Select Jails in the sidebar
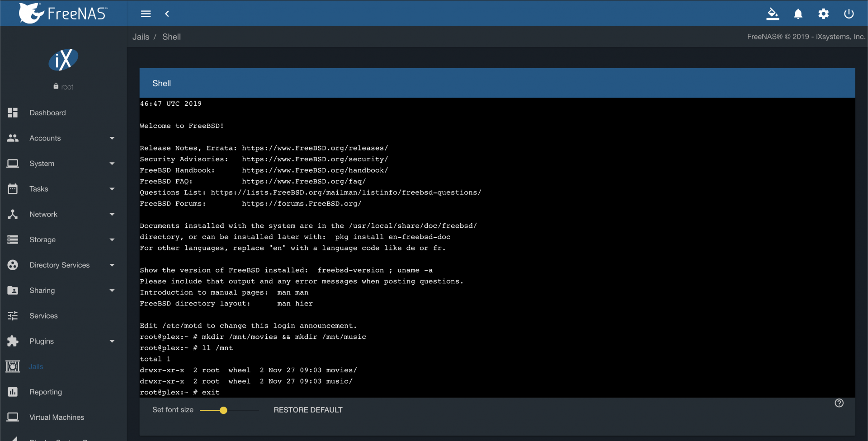This screenshot has width=868, height=441. 36,366
